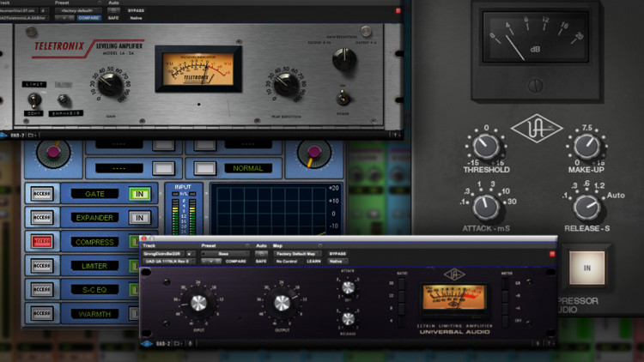Click the ACCESS button for EXPANDER
The width and height of the screenshot is (644, 362).
pos(42,217)
